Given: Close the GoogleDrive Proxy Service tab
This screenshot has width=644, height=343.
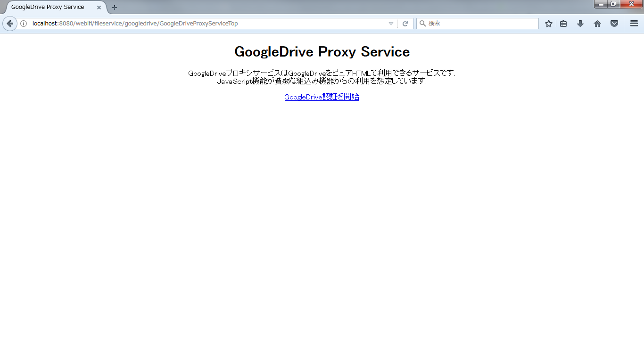Looking at the screenshot, I should tap(99, 8).
